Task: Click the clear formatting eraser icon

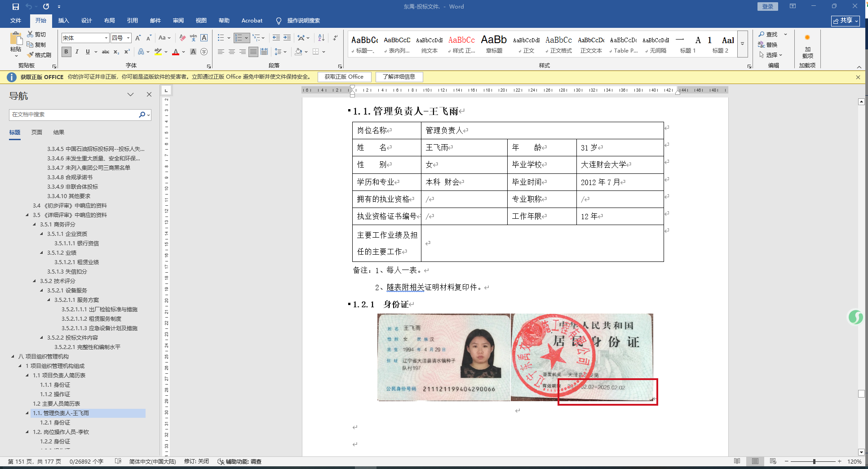Action: pos(182,38)
